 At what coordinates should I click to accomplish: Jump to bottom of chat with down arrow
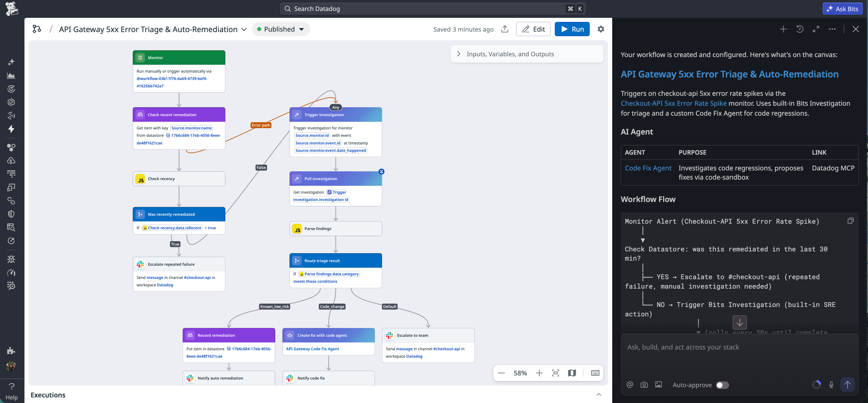tap(740, 323)
